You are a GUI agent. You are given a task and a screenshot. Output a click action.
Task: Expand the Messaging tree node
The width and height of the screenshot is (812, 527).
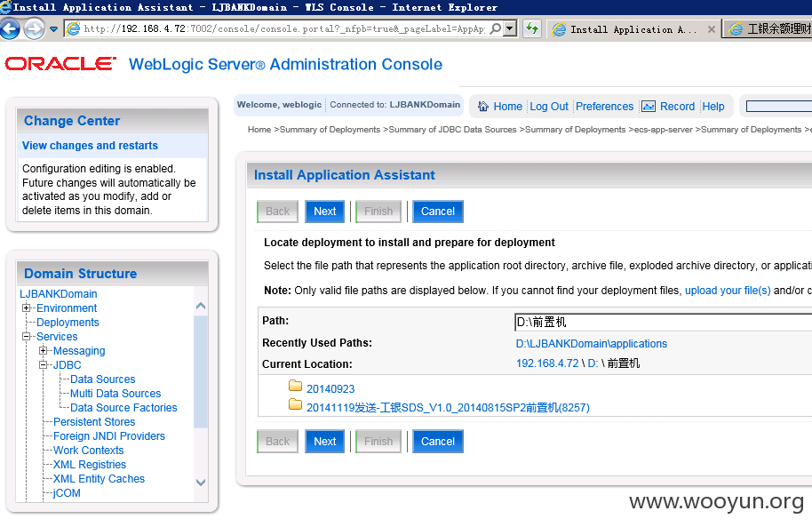click(44, 350)
